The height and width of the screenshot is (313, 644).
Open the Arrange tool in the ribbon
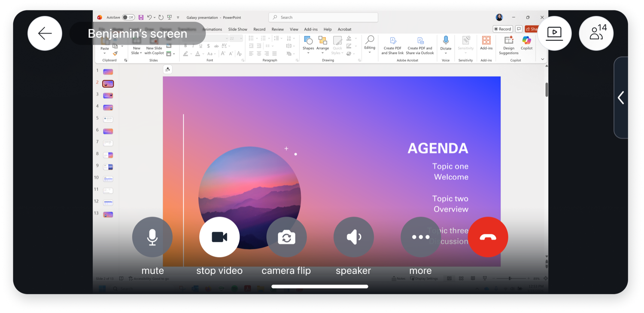(x=322, y=45)
